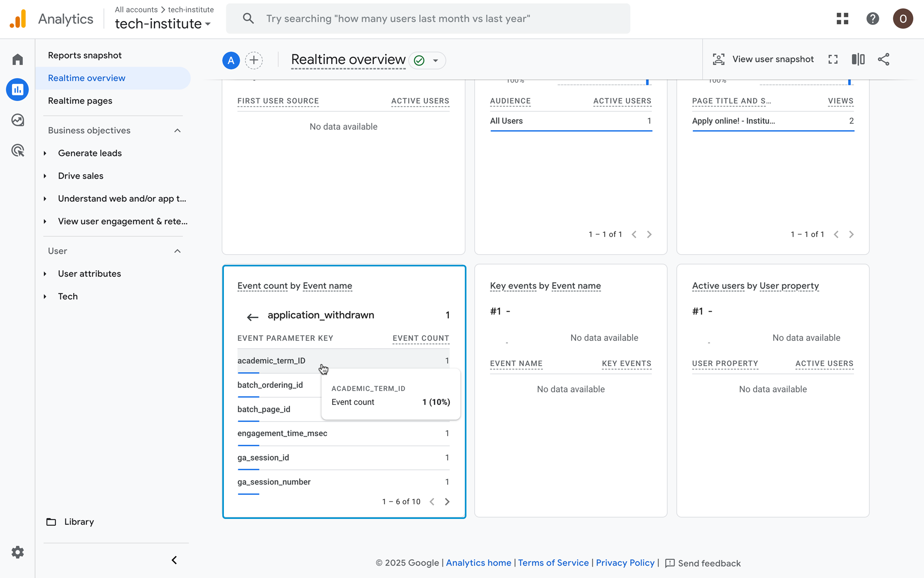Click the search input field
924x578 pixels.
(x=428, y=19)
